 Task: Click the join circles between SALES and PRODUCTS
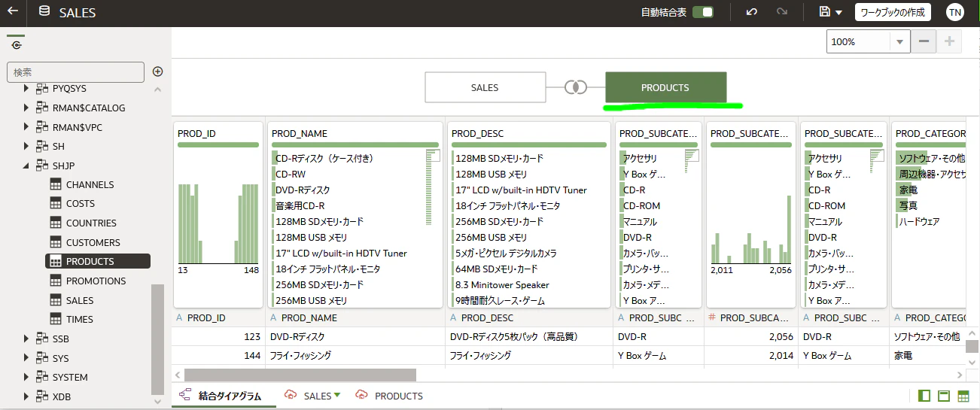(576, 87)
